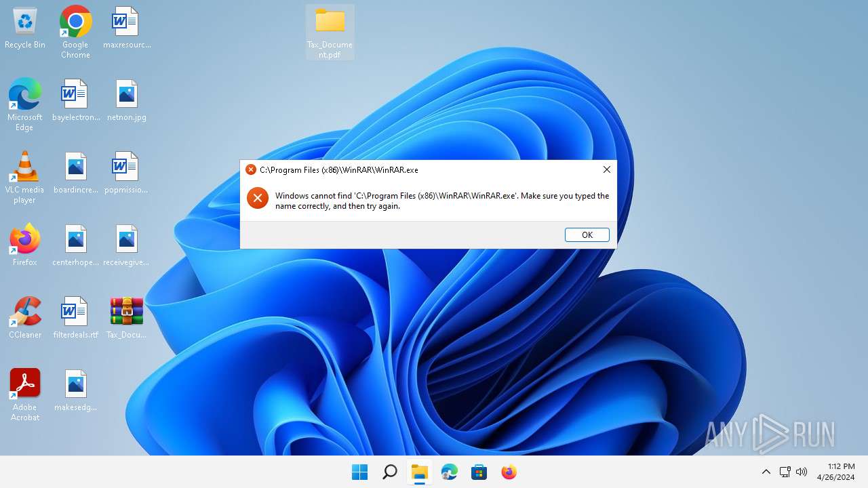Open the clock showing 1:12 PM

tap(835, 472)
